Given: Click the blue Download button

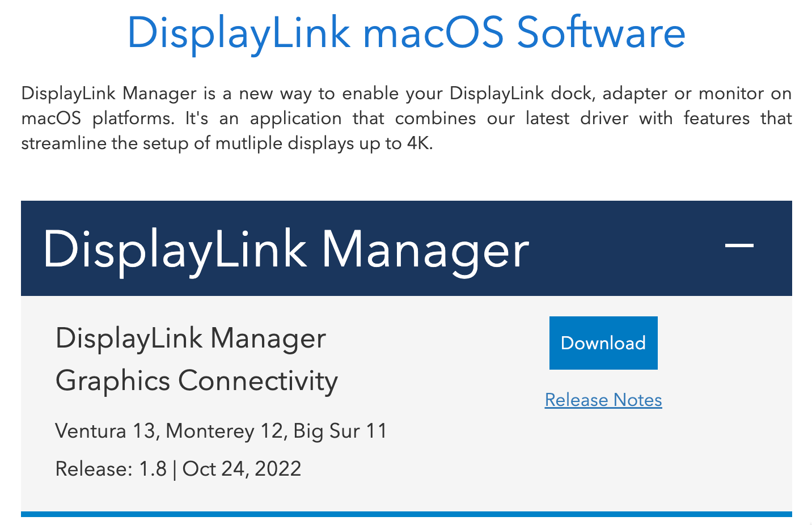Looking at the screenshot, I should tap(603, 343).
